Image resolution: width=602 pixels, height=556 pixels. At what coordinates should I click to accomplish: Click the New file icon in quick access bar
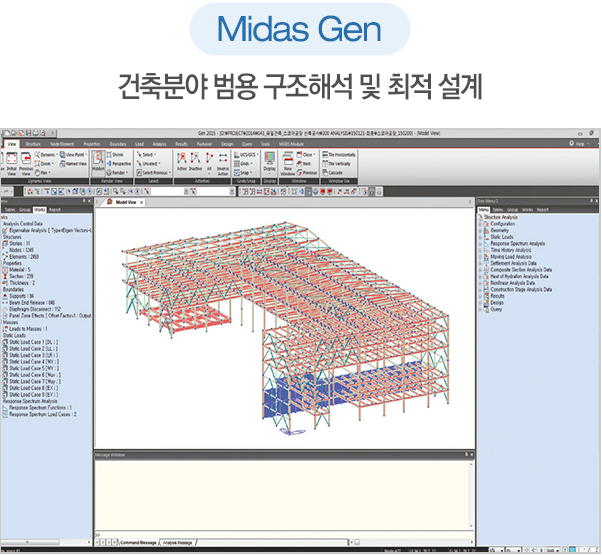click(x=8, y=133)
